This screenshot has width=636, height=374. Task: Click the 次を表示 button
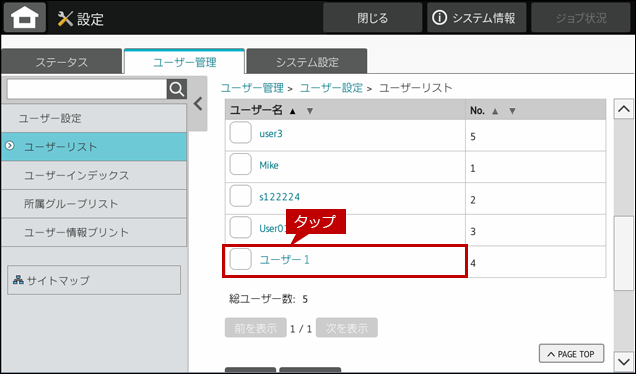tap(347, 328)
